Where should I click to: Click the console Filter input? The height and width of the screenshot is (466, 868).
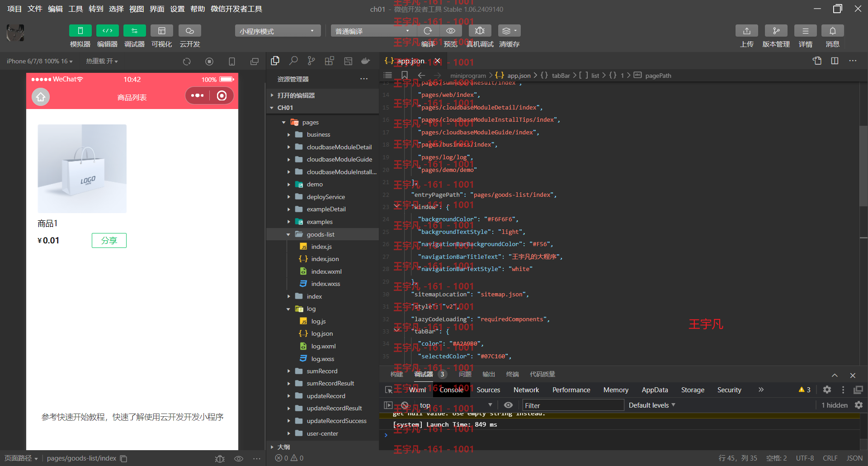573,405
